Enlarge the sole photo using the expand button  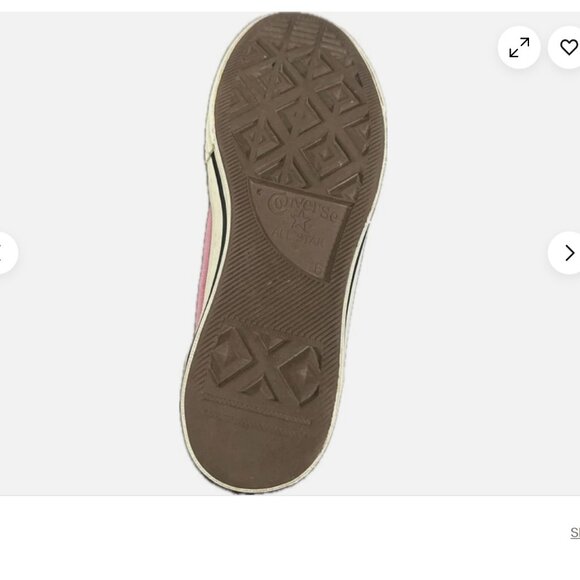coord(519,47)
